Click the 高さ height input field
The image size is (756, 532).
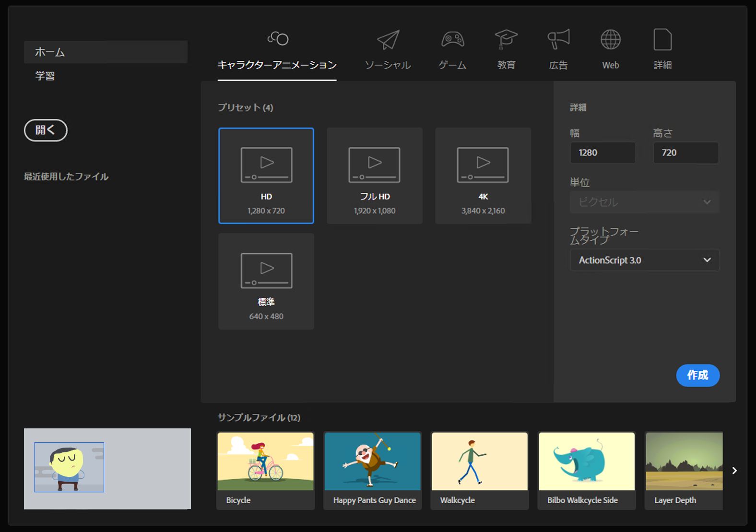[x=686, y=153]
